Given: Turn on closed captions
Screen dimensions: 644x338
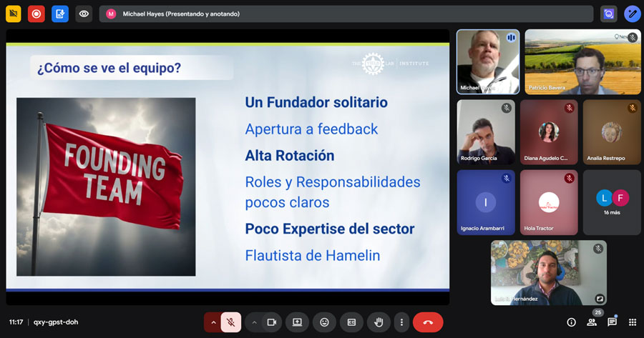Looking at the screenshot, I should click(x=351, y=322).
